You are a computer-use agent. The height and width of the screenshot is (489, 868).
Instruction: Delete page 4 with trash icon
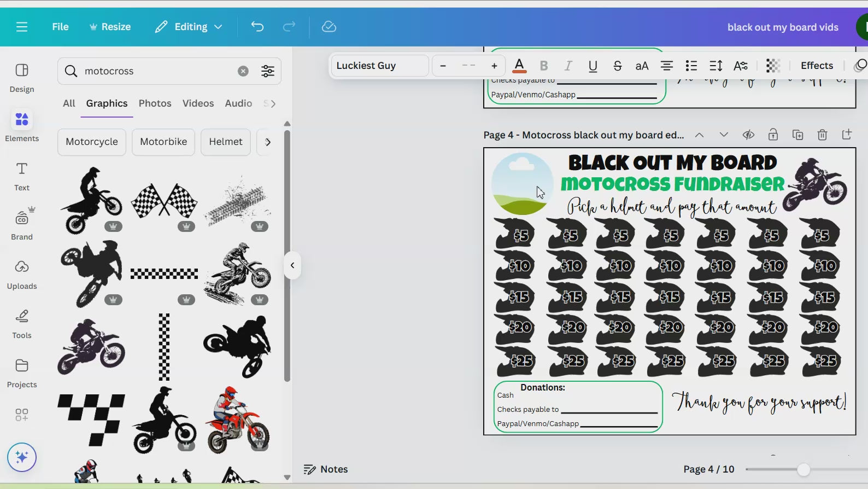[x=822, y=135]
